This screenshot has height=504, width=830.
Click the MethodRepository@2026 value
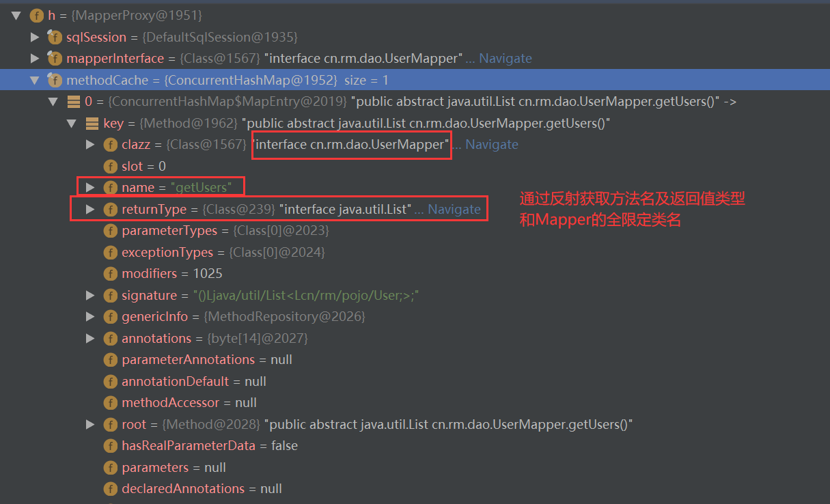click(x=284, y=317)
